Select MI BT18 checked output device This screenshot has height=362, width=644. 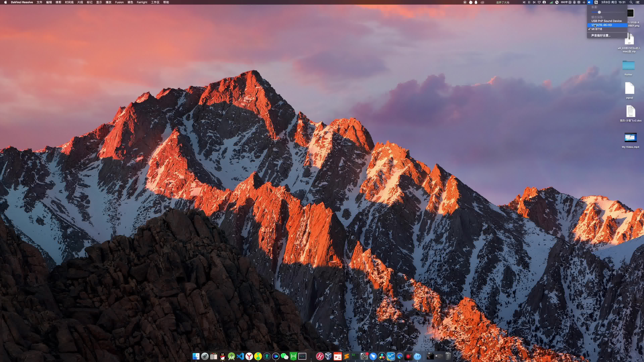pyautogui.click(x=597, y=29)
